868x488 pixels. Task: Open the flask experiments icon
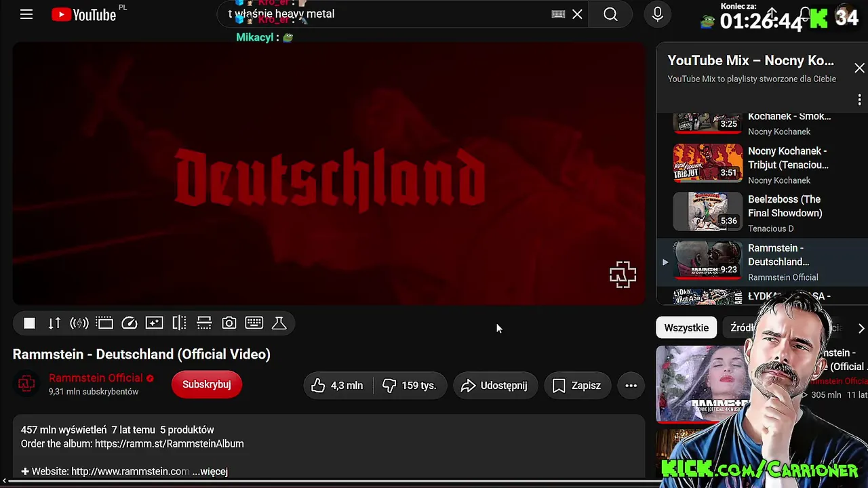tap(279, 323)
